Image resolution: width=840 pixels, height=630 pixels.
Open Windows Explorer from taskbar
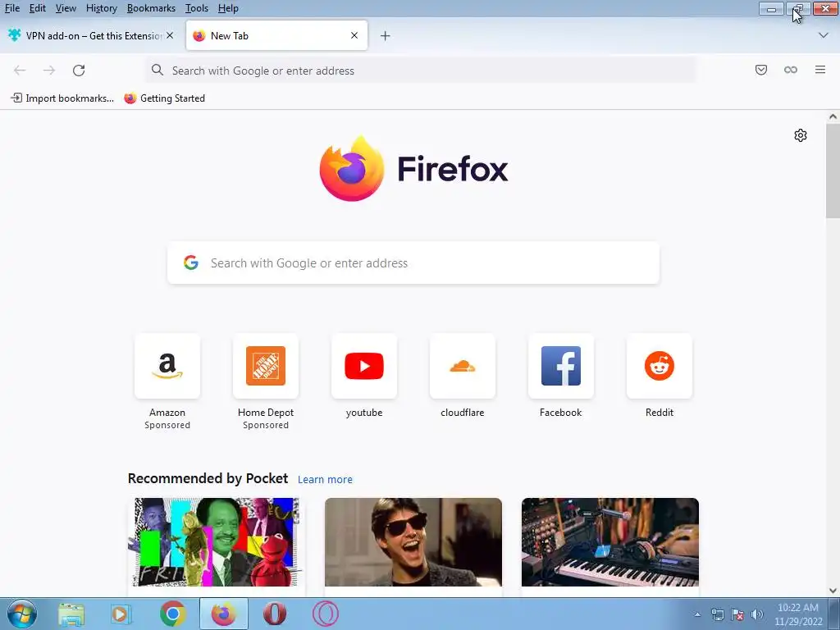click(71, 614)
